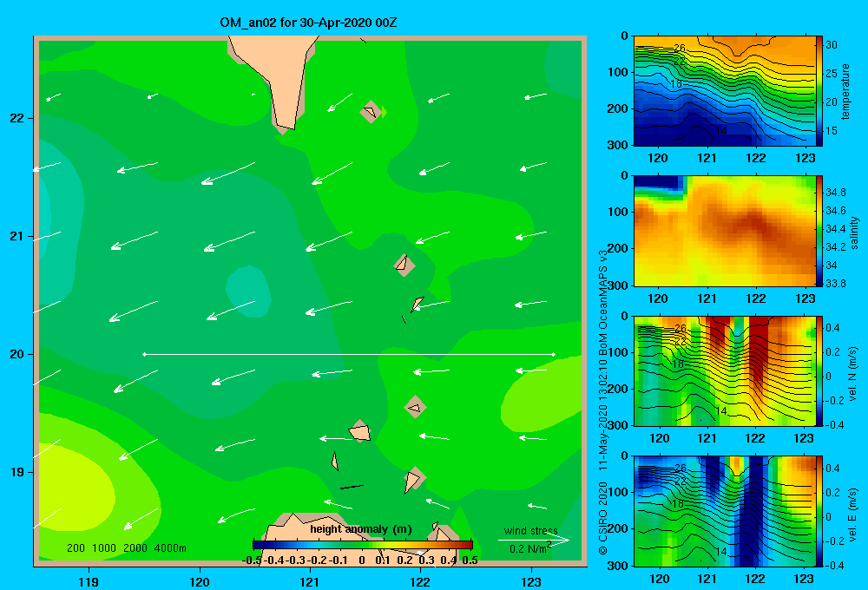Click the small island near latitude 22 east of peninsula
868x590 pixels.
pyautogui.click(x=371, y=111)
